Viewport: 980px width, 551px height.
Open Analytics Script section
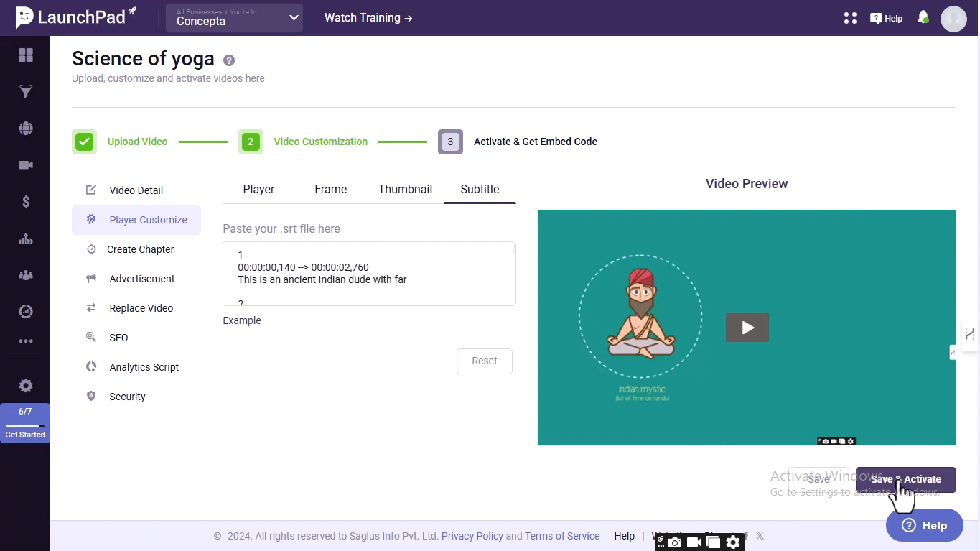click(x=136, y=367)
